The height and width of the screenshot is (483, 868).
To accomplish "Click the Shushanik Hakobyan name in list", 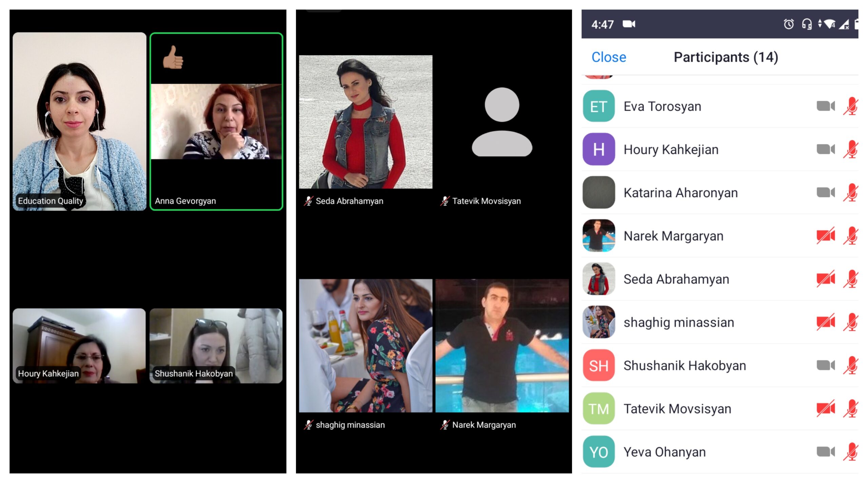I will click(685, 366).
